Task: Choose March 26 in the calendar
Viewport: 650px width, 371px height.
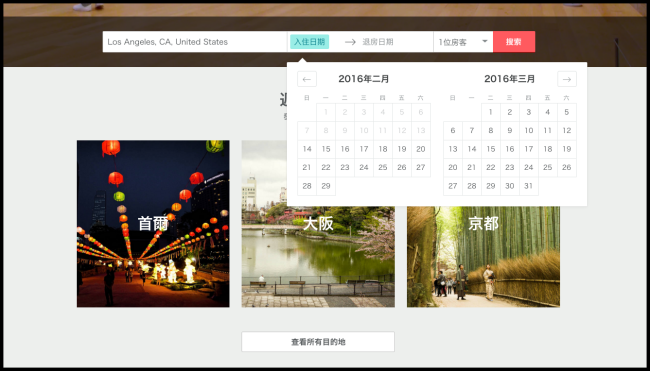Action: tap(567, 167)
